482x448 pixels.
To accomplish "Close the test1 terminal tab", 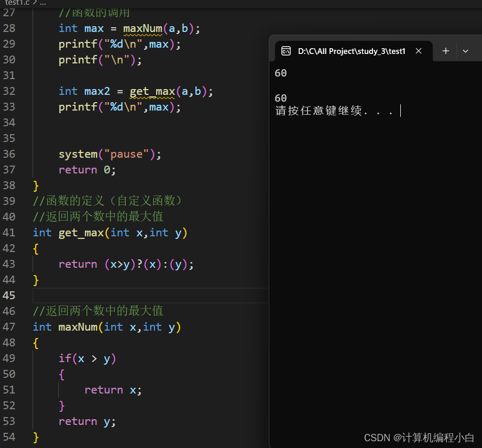I will (x=419, y=51).
